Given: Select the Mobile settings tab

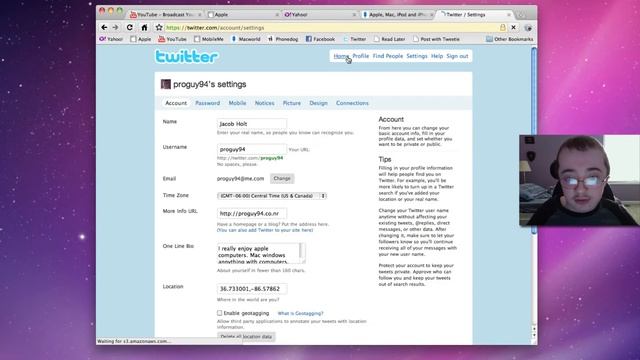Looking at the screenshot, I should pos(237,103).
